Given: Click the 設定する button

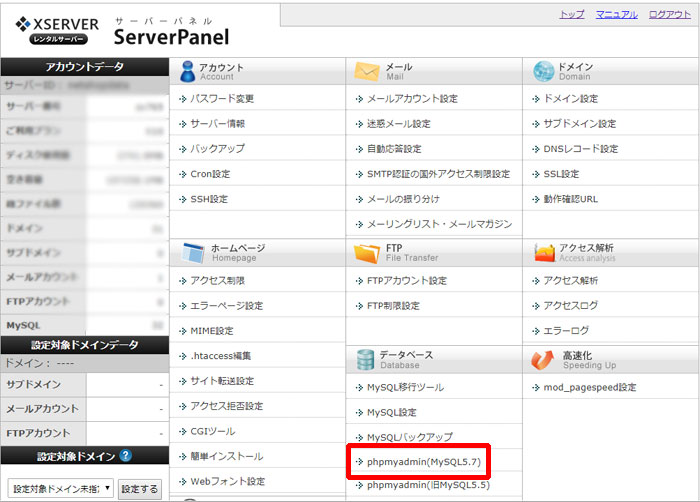Looking at the screenshot, I should tap(139, 489).
